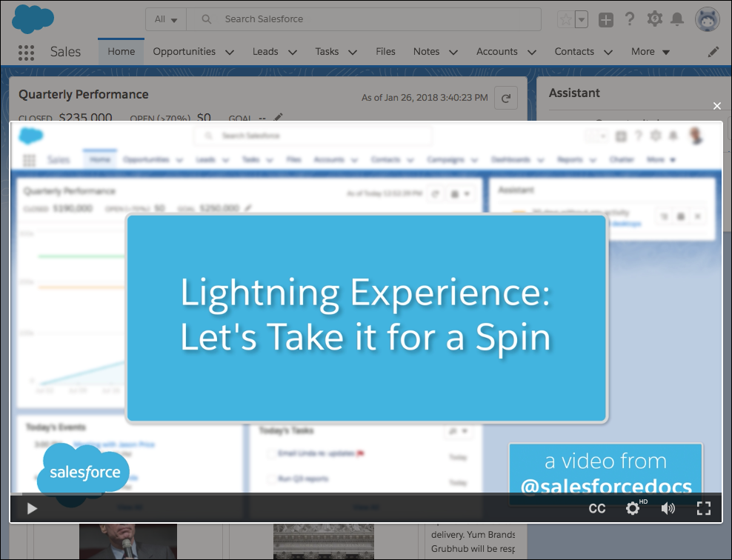Viewport: 732px width, 560px height.
Task: Expand the Contacts tab chevron
Action: (608, 53)
